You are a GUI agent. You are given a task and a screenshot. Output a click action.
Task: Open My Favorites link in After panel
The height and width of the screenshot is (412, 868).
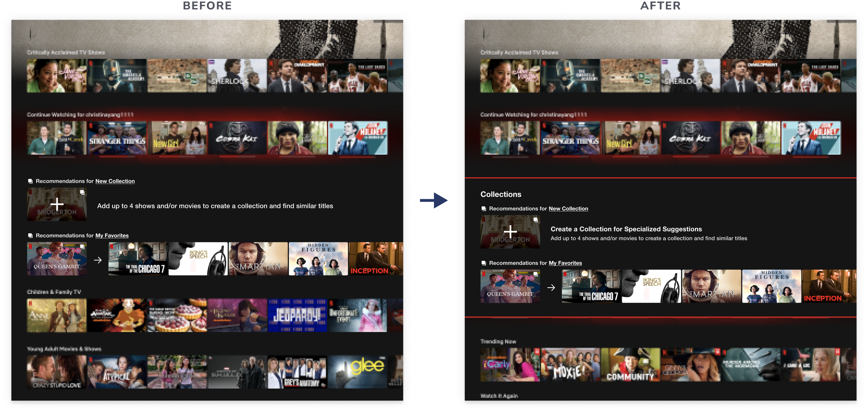coord(565,263)
